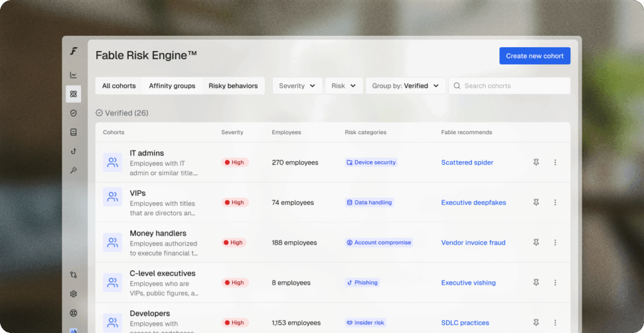Open the IT admins cohort name
Viewport: 644px width, 333px height.
point(147,153)
